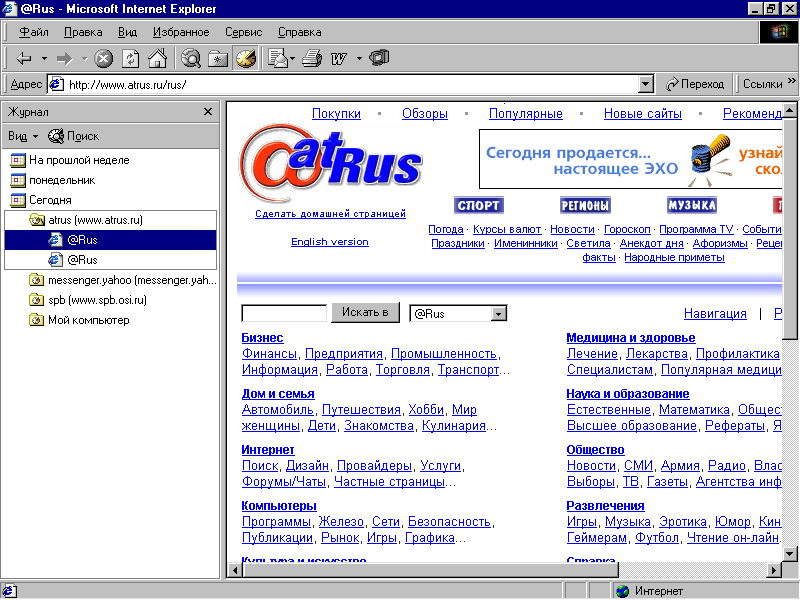Viewport: 800px width, 600px height.
Task: Open the Избранное menu
Action: coord(181,32)
